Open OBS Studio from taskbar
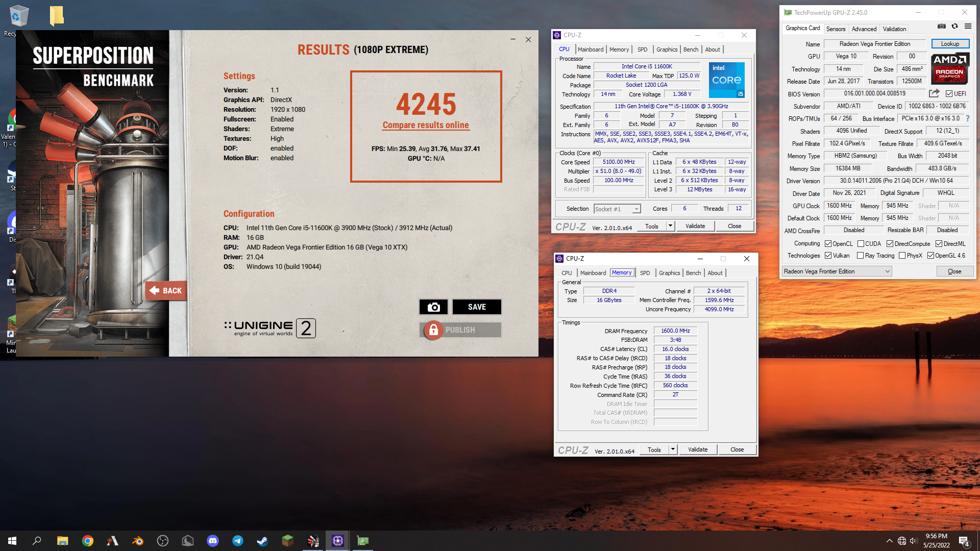This screenshot has width=980, height=551. coord(163,541)
